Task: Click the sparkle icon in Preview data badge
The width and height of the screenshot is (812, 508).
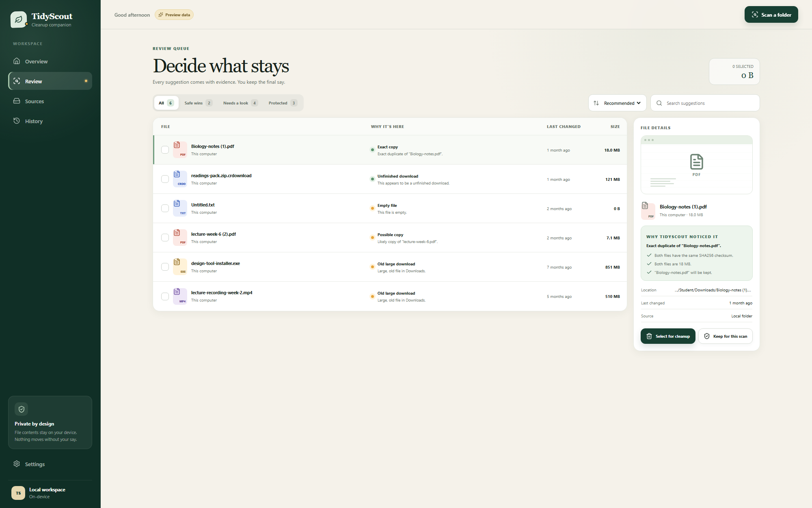Action: click(x=161, y=15)
